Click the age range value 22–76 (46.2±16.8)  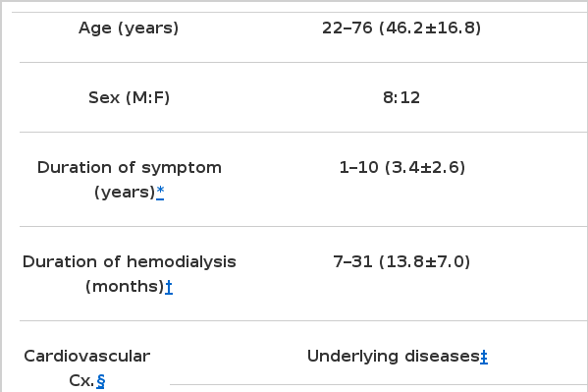pyautogui.click(x=401, y=28)
